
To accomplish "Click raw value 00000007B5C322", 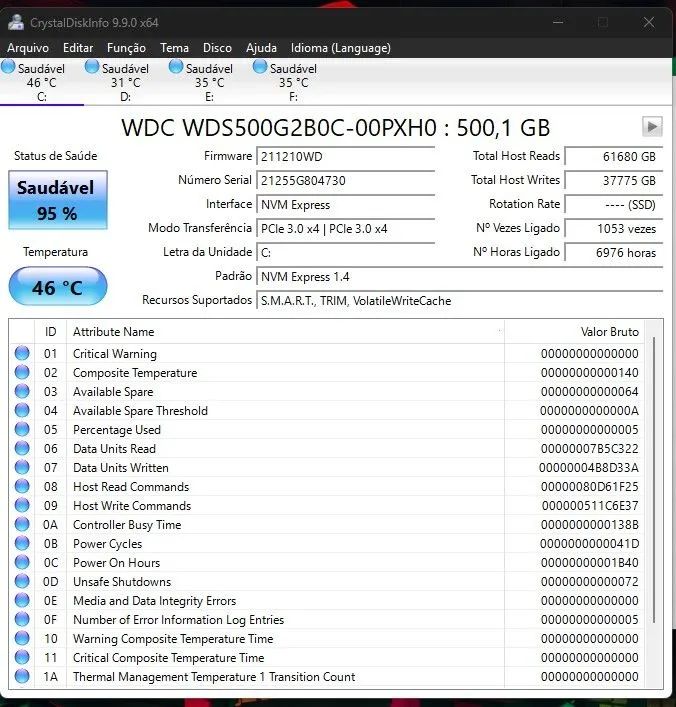I will [x=590, y=449].
